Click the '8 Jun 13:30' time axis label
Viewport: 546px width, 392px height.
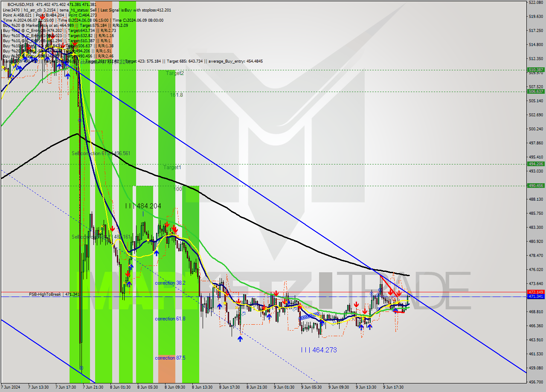(202, 387)
